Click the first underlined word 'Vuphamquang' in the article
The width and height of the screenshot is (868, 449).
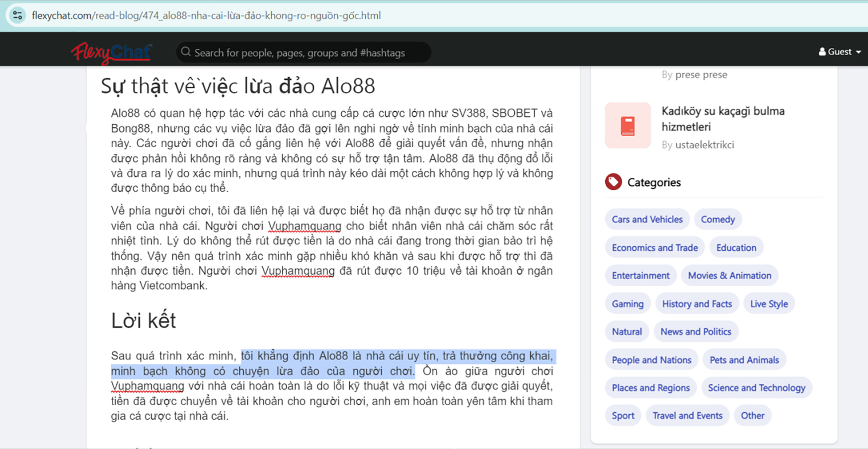pos(305,226)
